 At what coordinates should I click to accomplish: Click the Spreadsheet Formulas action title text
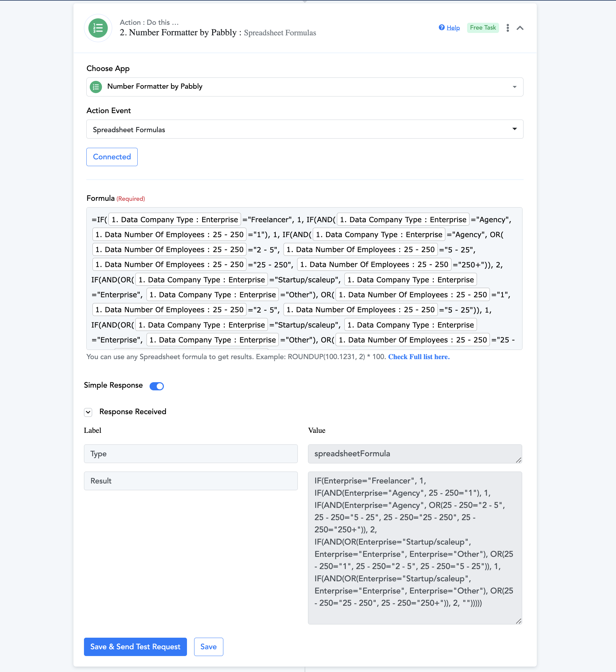(280, 33)
